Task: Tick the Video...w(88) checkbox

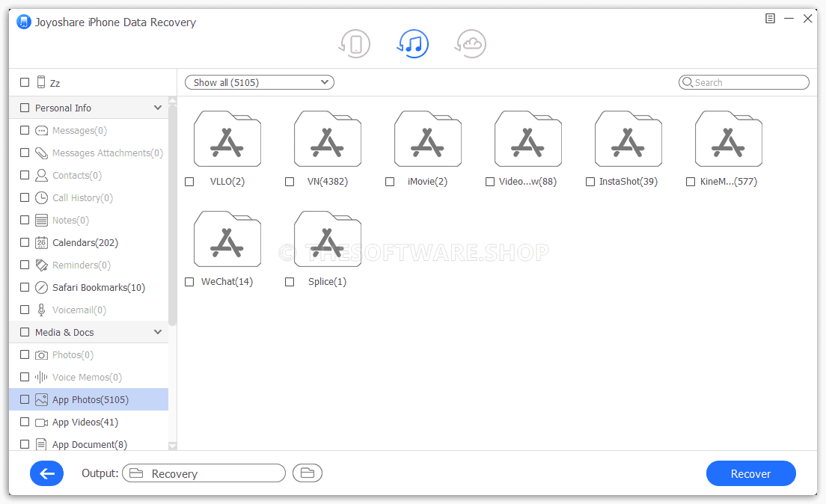Action: click(490, 182)
